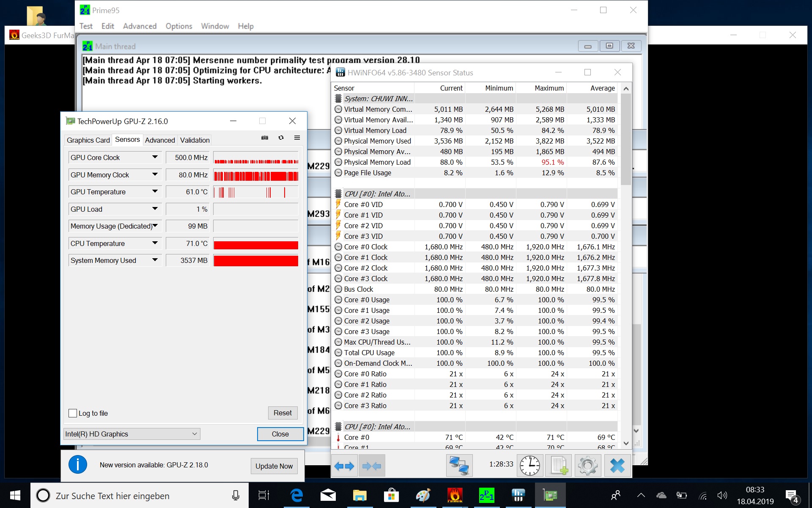
Task: Switch to GPU-Z in taskbar
Action: (550, 495)
